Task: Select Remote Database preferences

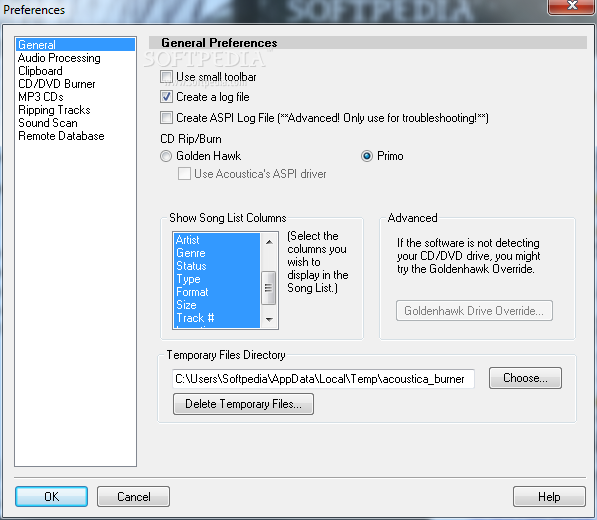Action: pos(61,136)
